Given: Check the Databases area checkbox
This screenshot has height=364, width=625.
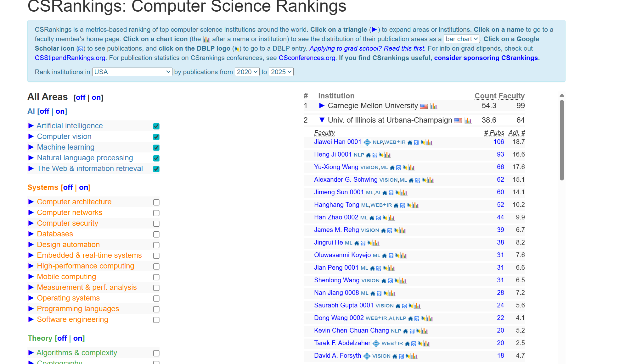Looking at the screenshot, I should (156, 234).
